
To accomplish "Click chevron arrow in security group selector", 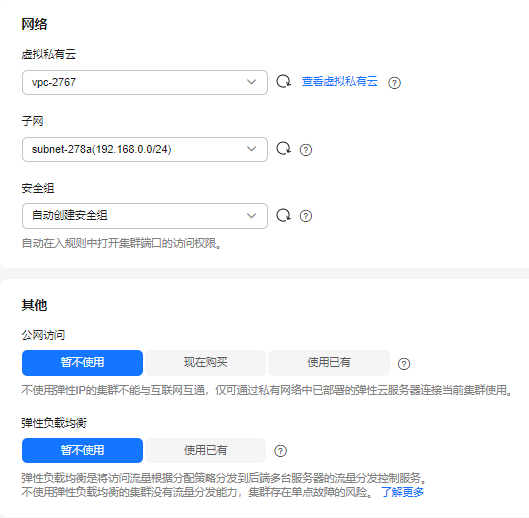I will coord(251,216).
